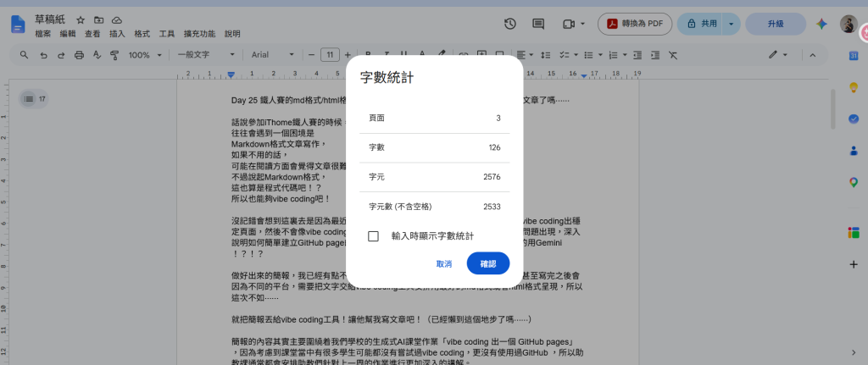Screen dimensions: 868x365
Task: Open line and paragraph spacing
Action: [545, 55]
